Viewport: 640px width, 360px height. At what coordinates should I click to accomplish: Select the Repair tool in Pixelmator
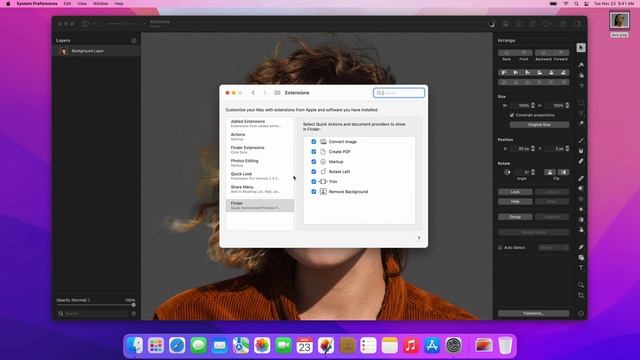point(581,178)
